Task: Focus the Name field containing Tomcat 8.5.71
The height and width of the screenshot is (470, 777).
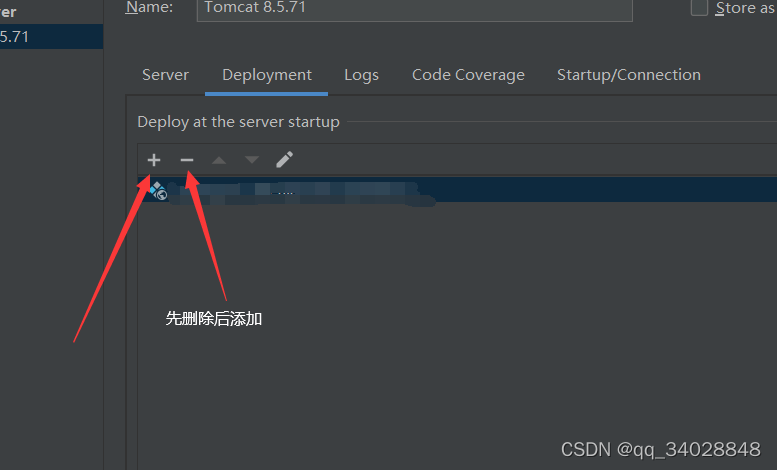Action: tap(415, 8)
